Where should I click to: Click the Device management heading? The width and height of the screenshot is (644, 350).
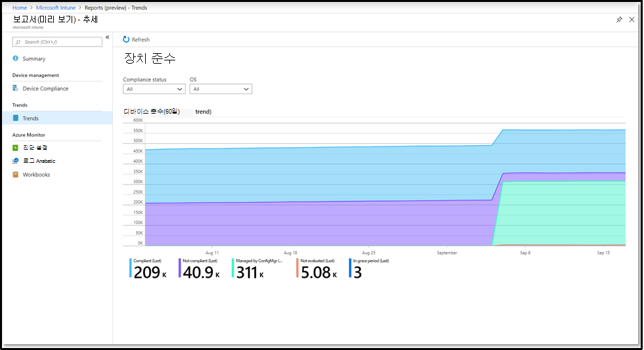(x=35, y=75)
